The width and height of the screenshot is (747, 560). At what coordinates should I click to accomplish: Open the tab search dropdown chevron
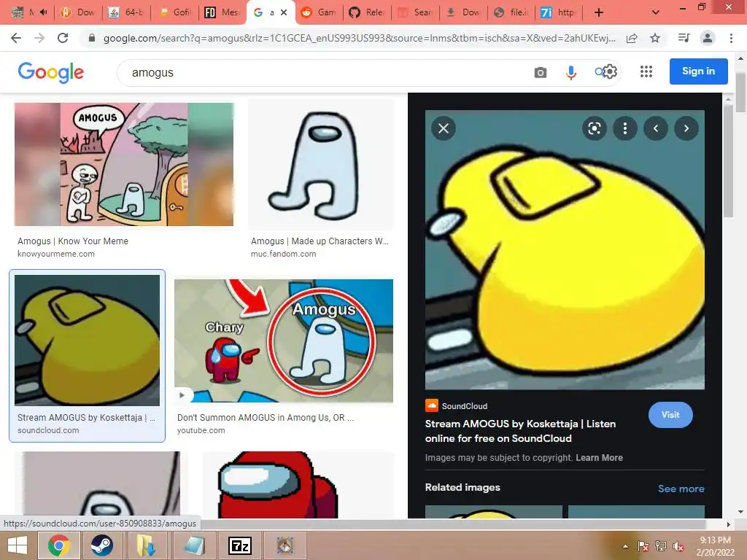[656, 12]
